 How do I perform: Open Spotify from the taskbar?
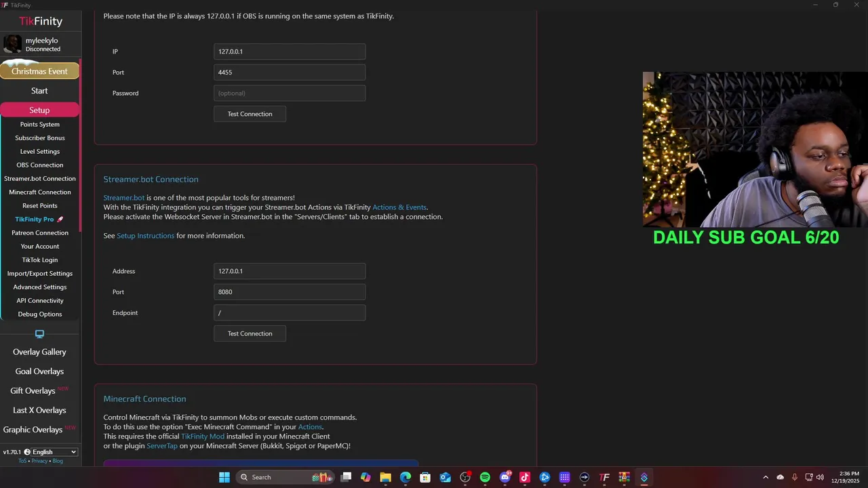coord(485,477)
